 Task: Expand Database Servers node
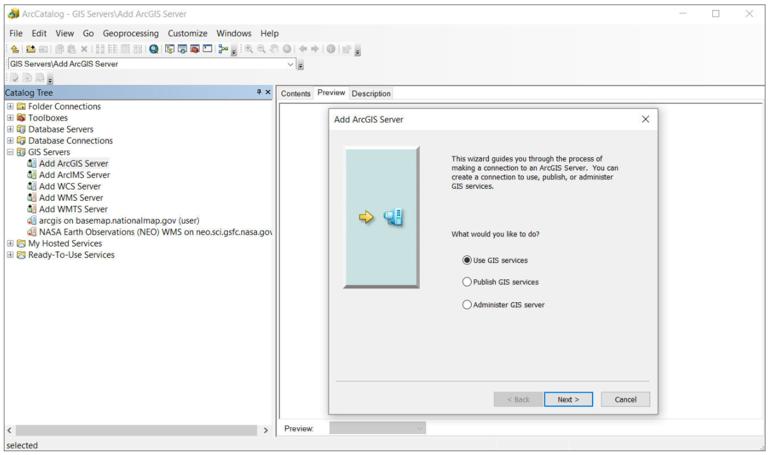(x=10, y=129)
